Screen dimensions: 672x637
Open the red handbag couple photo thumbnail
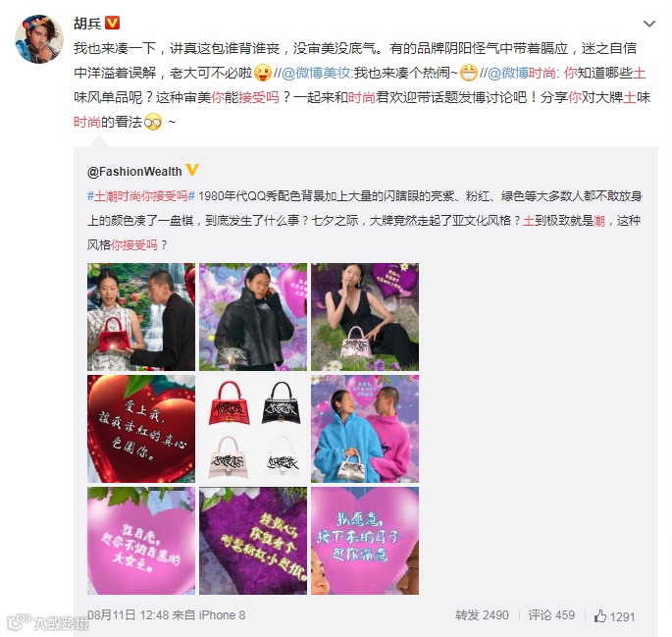[141, 317]
